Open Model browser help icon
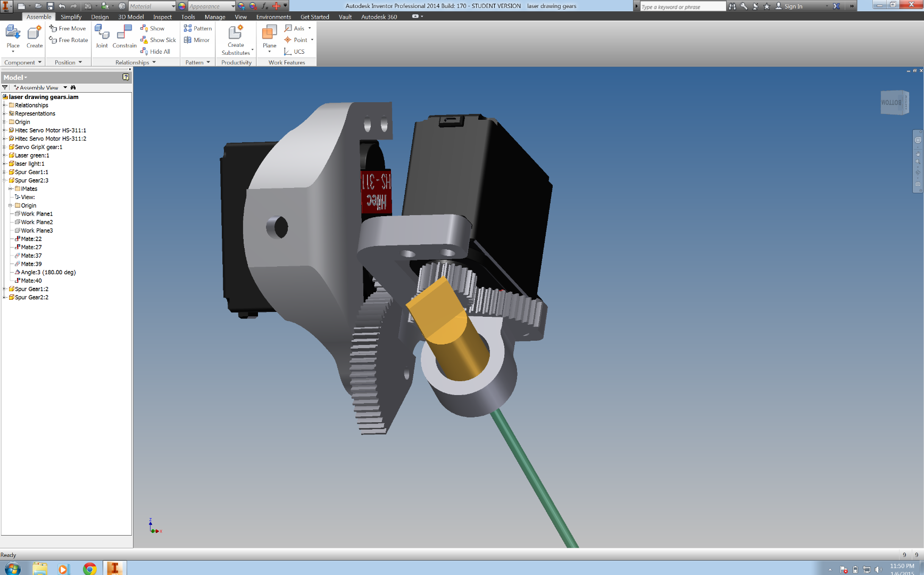 tap(126, 77)
